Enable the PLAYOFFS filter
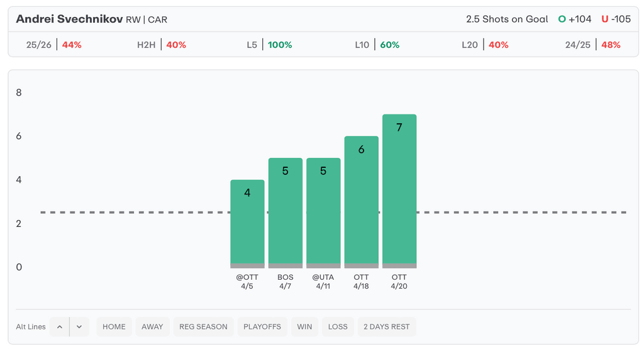Screen dimensions: 644x354 coord(262,327)
